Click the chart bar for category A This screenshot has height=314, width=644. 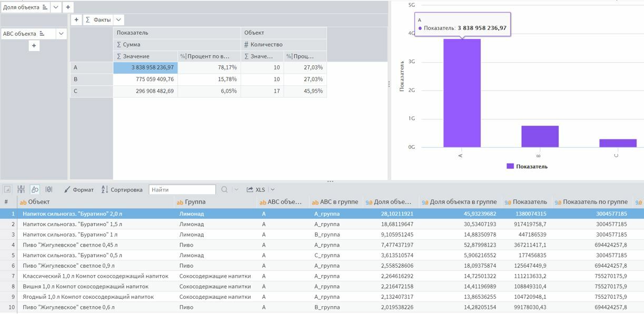(462, 93)
